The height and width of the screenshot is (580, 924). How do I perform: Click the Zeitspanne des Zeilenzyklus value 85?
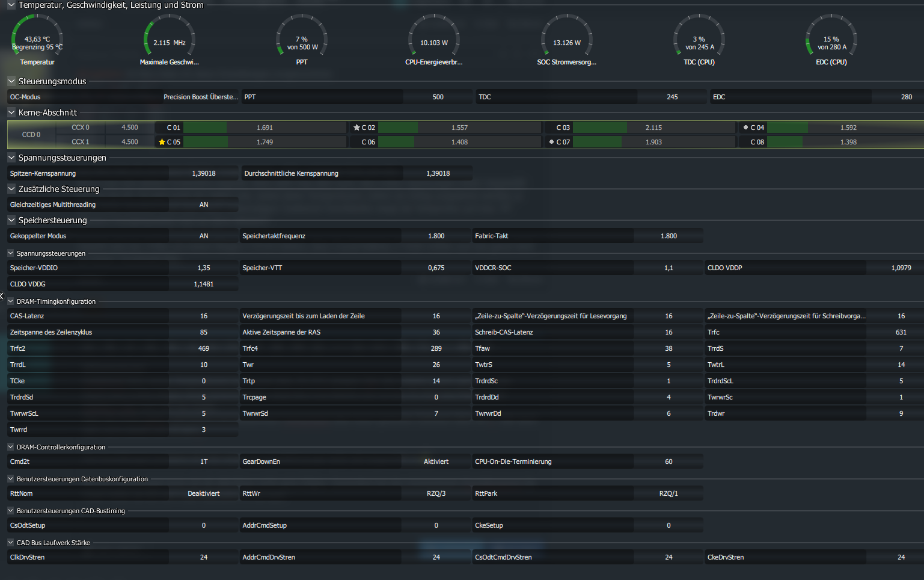click(204, 332)
